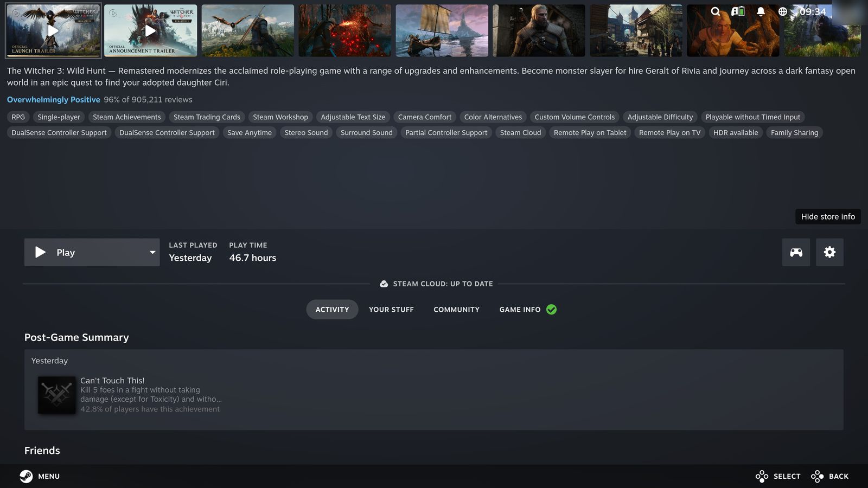Switch to the Activity tab

pos(332,310)
